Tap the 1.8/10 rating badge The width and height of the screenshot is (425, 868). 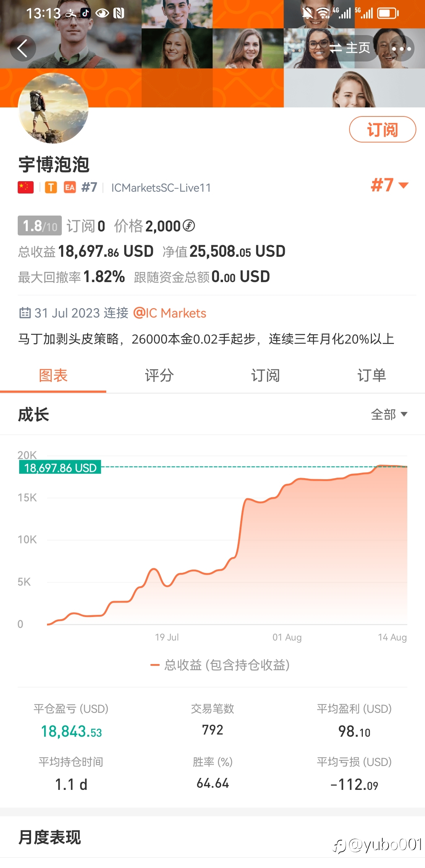40,226
